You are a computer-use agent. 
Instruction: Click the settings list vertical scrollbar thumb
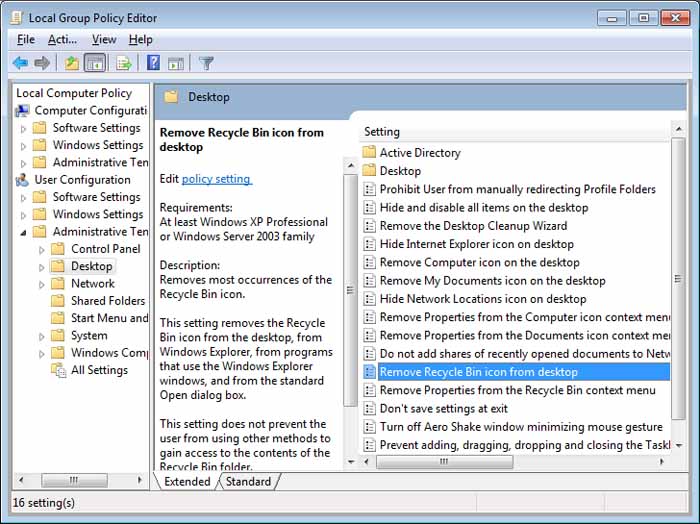coord(678,279)
